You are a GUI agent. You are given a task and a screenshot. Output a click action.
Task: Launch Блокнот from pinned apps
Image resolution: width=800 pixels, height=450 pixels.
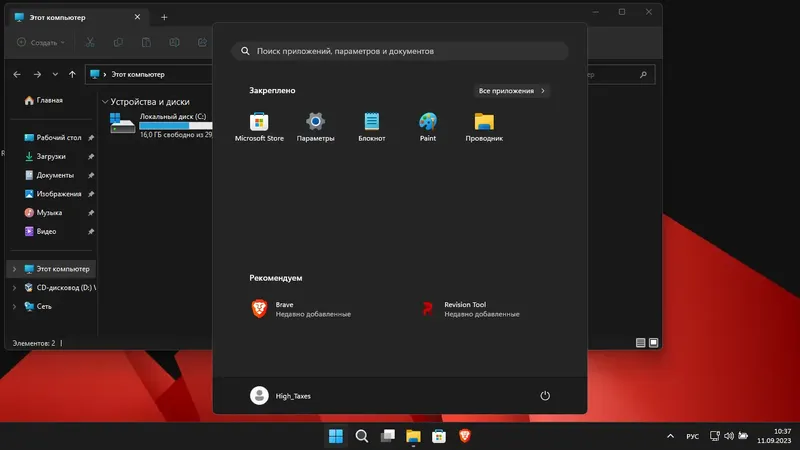371,127
